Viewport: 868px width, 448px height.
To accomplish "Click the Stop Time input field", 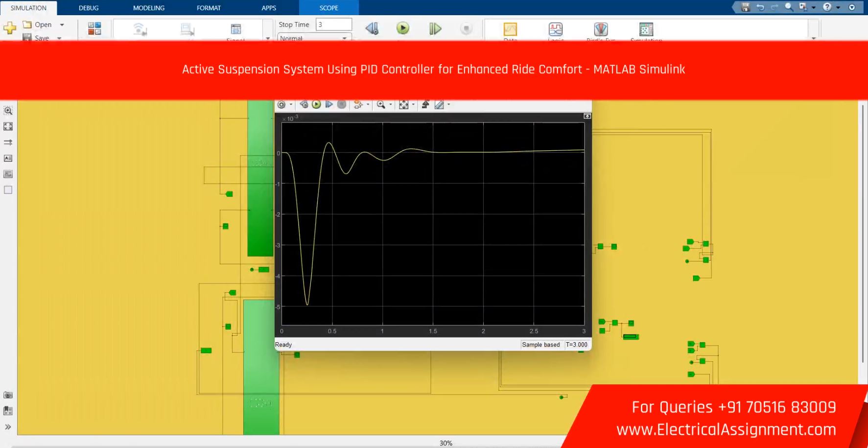I will click(334, 24).
